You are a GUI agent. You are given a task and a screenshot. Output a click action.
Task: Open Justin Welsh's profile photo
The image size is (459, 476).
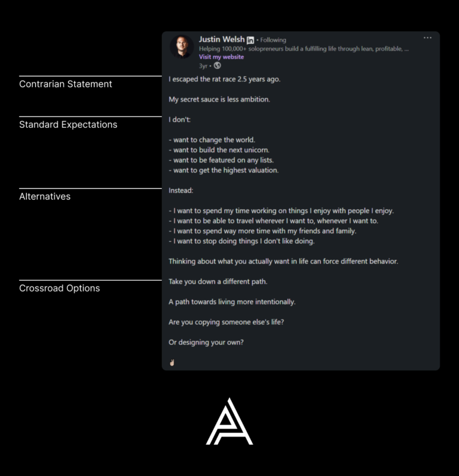[182, 47]
